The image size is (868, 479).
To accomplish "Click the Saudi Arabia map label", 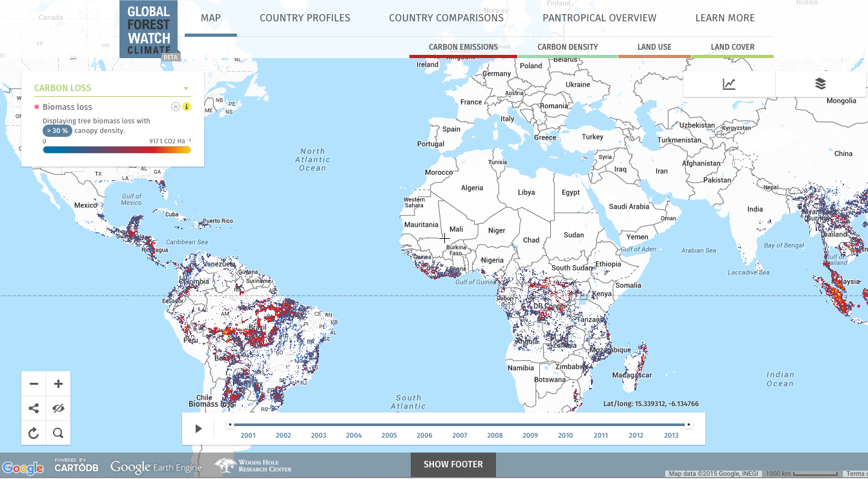I will tap(629, 207).
